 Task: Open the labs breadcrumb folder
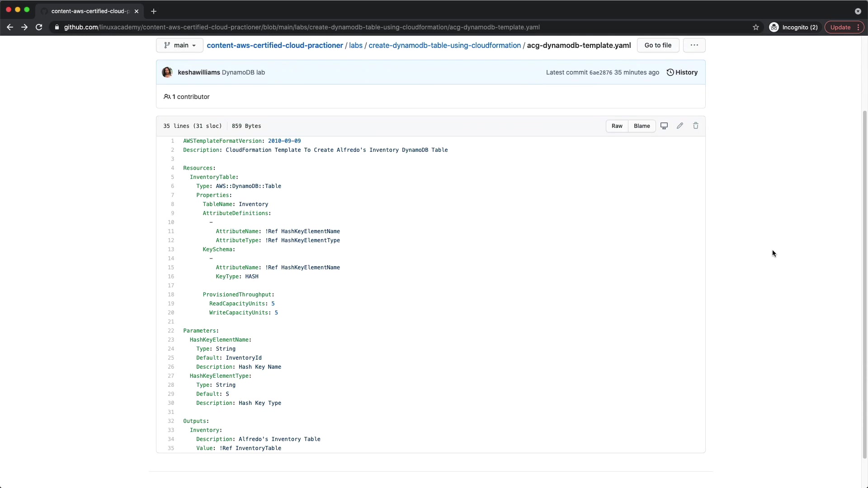click(355, 45)
